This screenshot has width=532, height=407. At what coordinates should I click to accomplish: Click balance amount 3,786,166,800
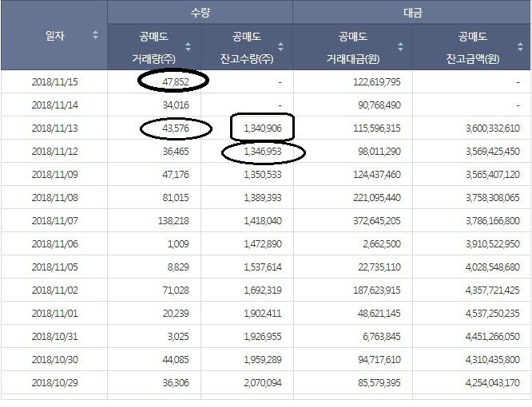[493, 220]
